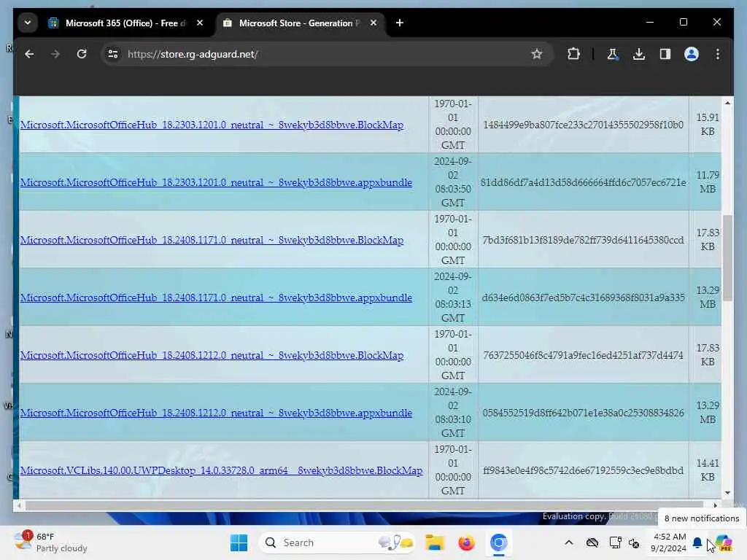
Task: Download OfficeHub 18.2303.1201.0 appxbundle link
Action: point(216,182)
